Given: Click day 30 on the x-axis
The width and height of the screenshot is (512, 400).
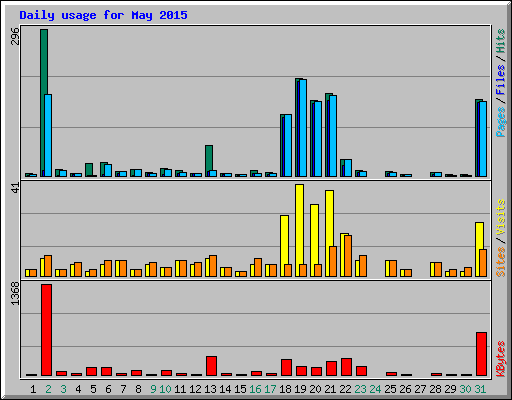Looking at the screenshot, I should pyautogui.click(x=465, y=389).
